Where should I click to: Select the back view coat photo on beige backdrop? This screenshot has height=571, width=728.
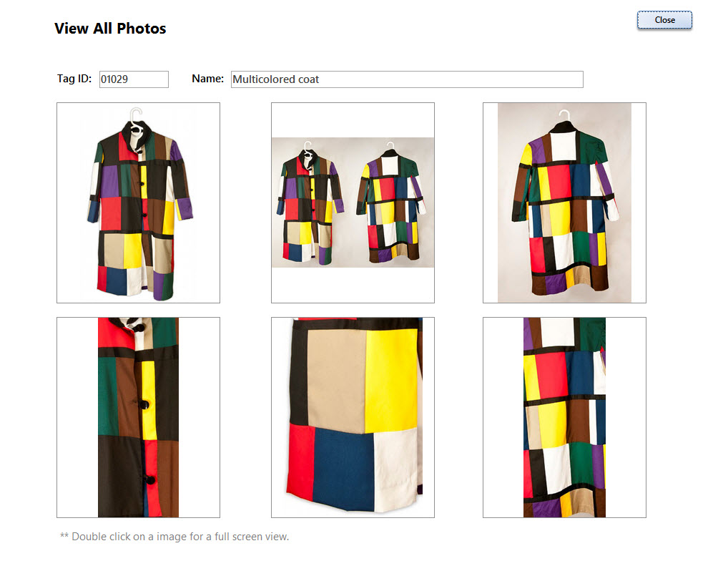(x=564, y=203)
